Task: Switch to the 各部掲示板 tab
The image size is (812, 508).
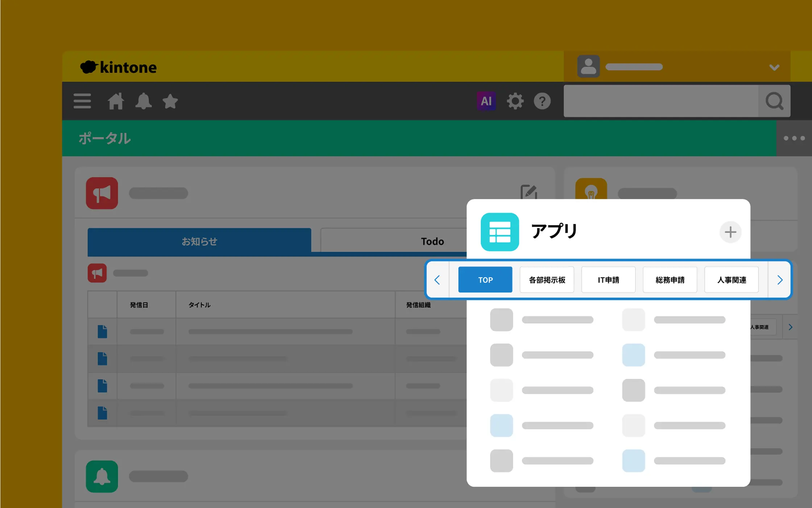Action: tap(547, 280)
